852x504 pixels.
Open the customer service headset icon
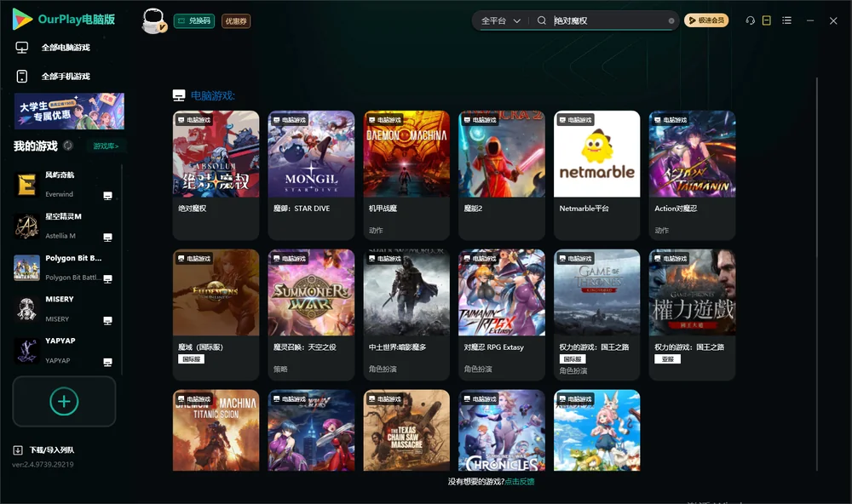point(750,20)
